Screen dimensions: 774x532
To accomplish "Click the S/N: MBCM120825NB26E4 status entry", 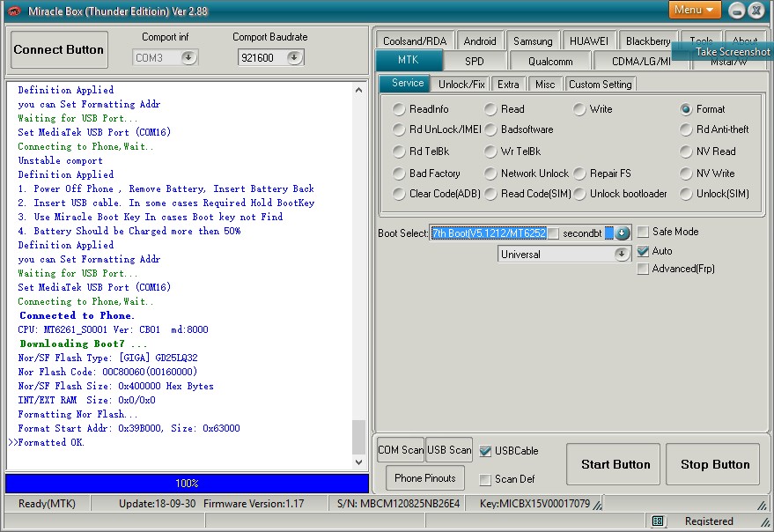I will pos(398,503).
